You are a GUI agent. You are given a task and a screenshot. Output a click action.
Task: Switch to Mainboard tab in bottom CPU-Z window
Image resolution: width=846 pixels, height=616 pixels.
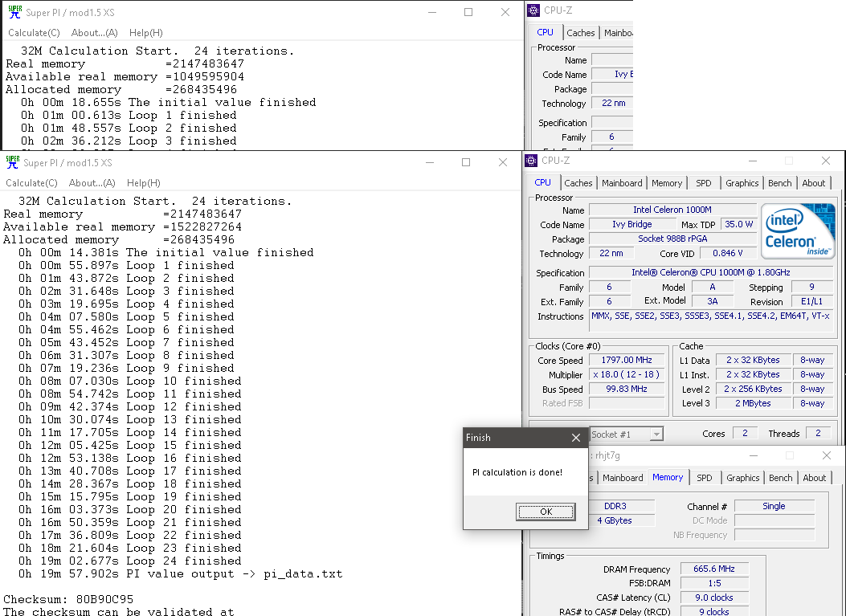pos(623,478)
